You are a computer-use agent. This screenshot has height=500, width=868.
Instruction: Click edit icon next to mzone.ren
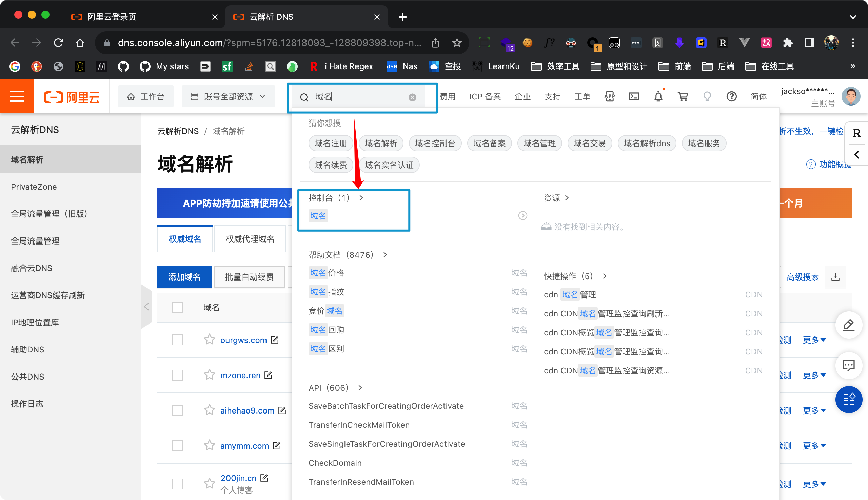point(269,375)
